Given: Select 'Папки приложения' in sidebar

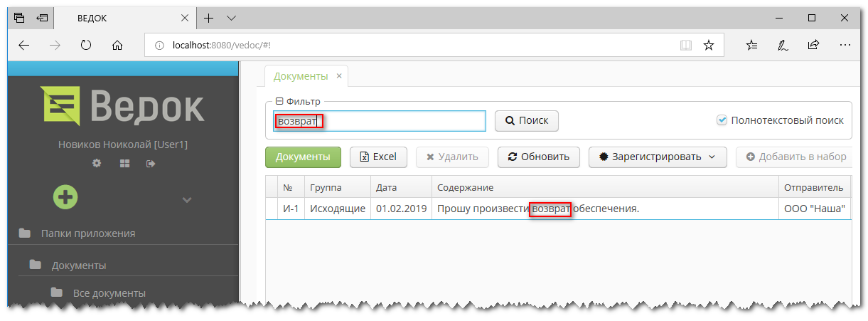Looking at the screenshot, I should click(87, 233).
